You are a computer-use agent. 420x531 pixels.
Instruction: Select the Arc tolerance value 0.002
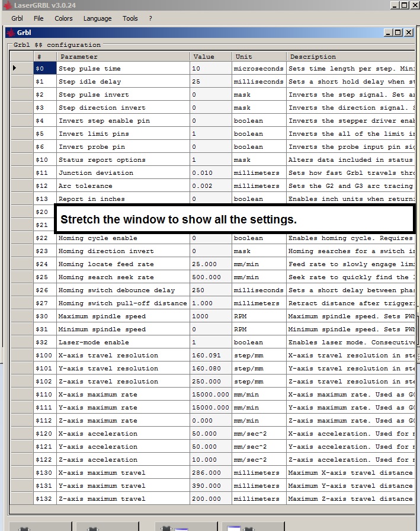211,186
